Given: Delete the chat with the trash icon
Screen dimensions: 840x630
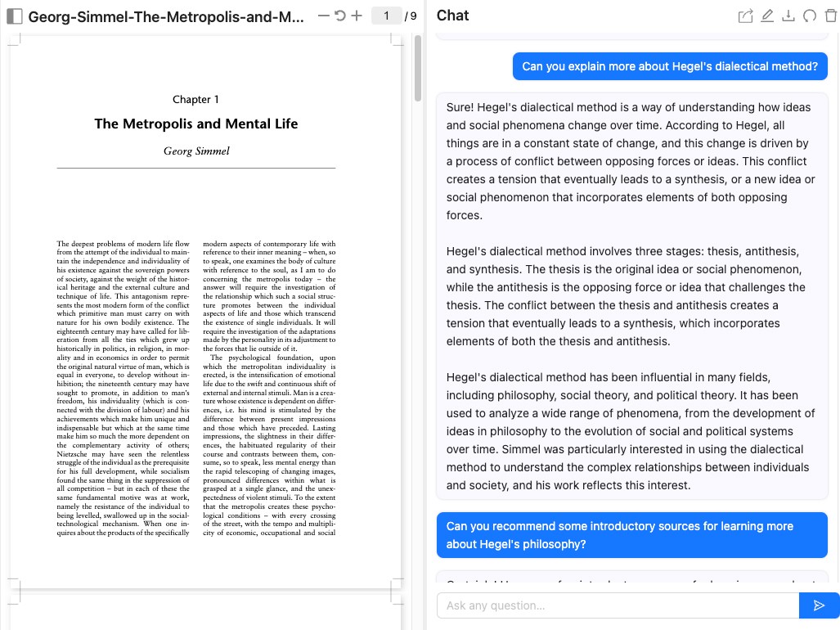Looking at the screenshot, I should coord(831,16).
